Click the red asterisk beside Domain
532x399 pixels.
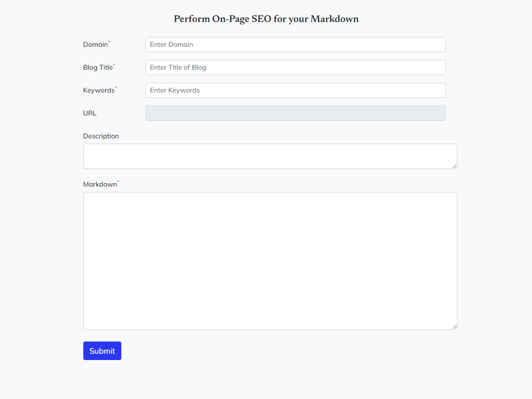point(109,42)
